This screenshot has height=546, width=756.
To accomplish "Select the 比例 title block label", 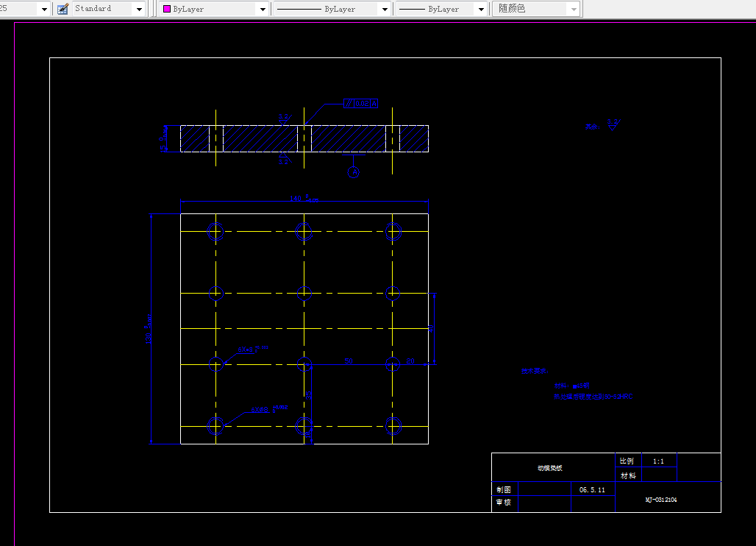I will tap(627, 461).
